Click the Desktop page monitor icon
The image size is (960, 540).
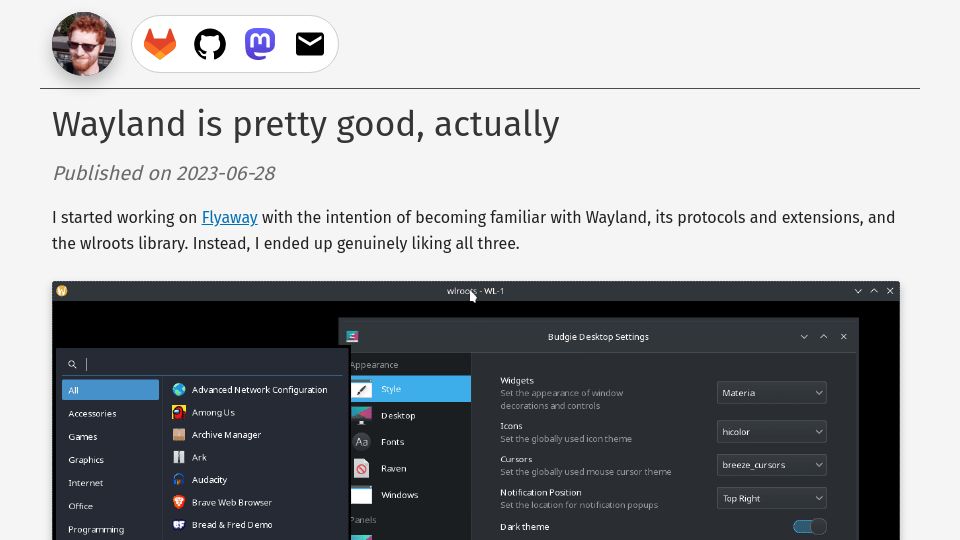[x=361, y=415]
